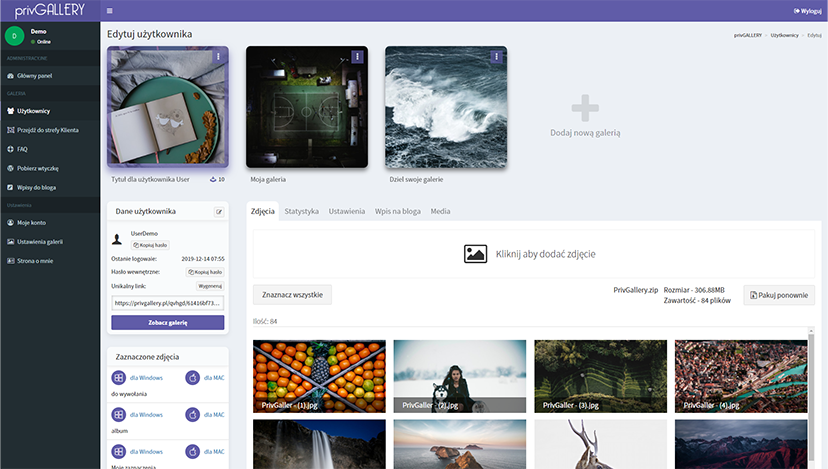
Task: Toggle the sidebar with the hamburger icon
Action: (x=109, y=11)
